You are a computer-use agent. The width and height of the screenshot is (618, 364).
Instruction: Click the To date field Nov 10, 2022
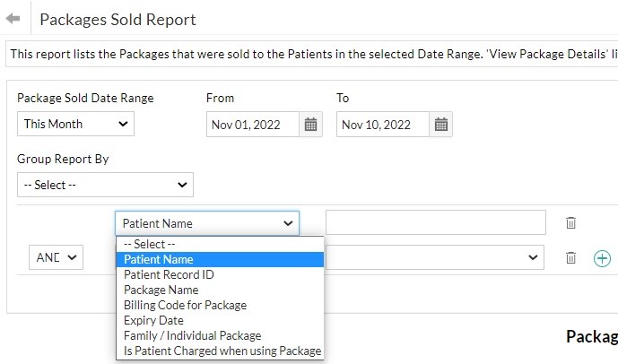(383, 125)
